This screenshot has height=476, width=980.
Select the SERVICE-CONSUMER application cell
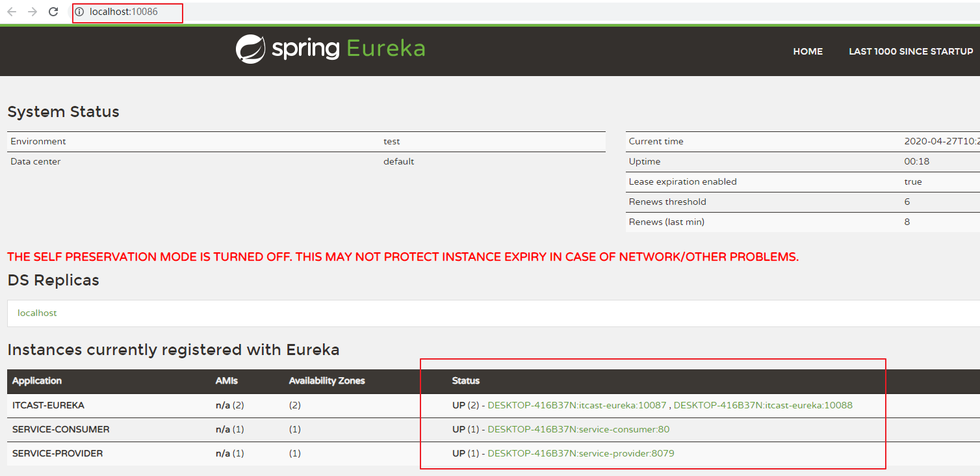click(61, 429)
